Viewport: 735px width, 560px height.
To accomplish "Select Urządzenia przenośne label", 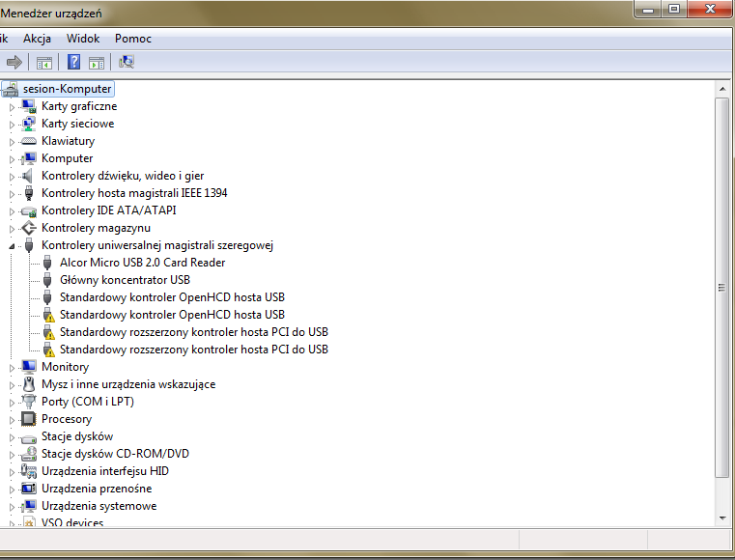I will pyautogui.click(x=97, y=489).
